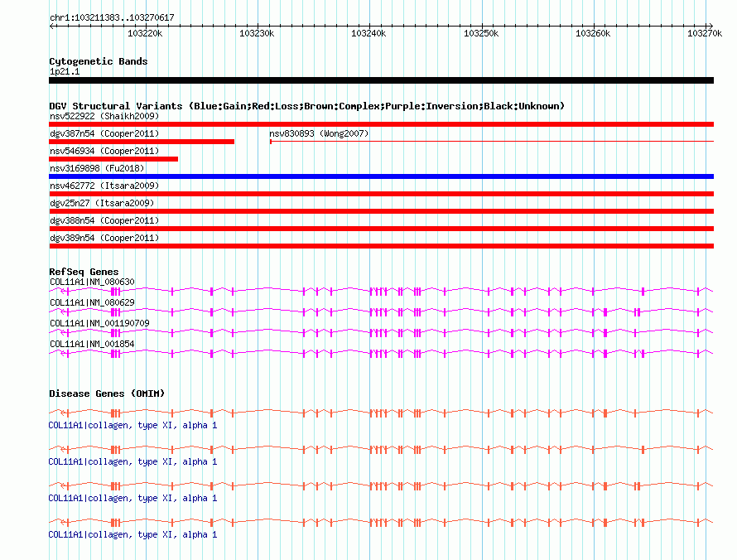The image size is (737, 560).
Task: Select the third orange OMIM gene glyph
Action: click(381, 486)
